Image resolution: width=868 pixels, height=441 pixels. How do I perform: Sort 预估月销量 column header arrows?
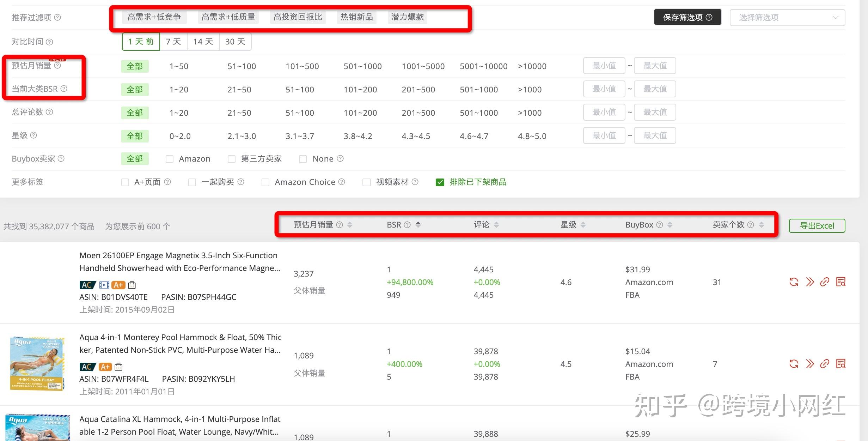coord(350,225)
